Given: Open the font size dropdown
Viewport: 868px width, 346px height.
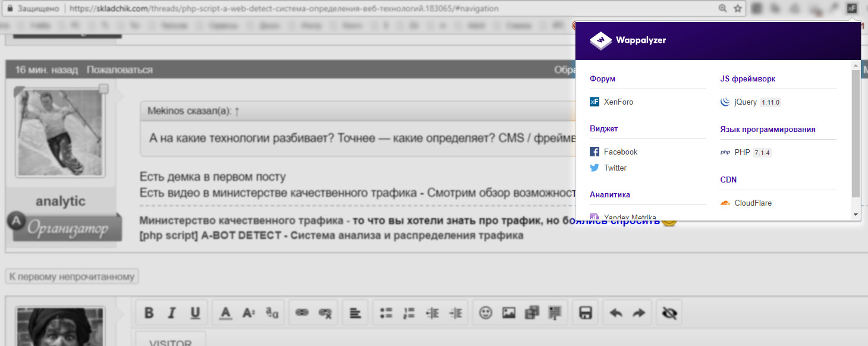Looking at the screenshot, I should click(249, 313).
